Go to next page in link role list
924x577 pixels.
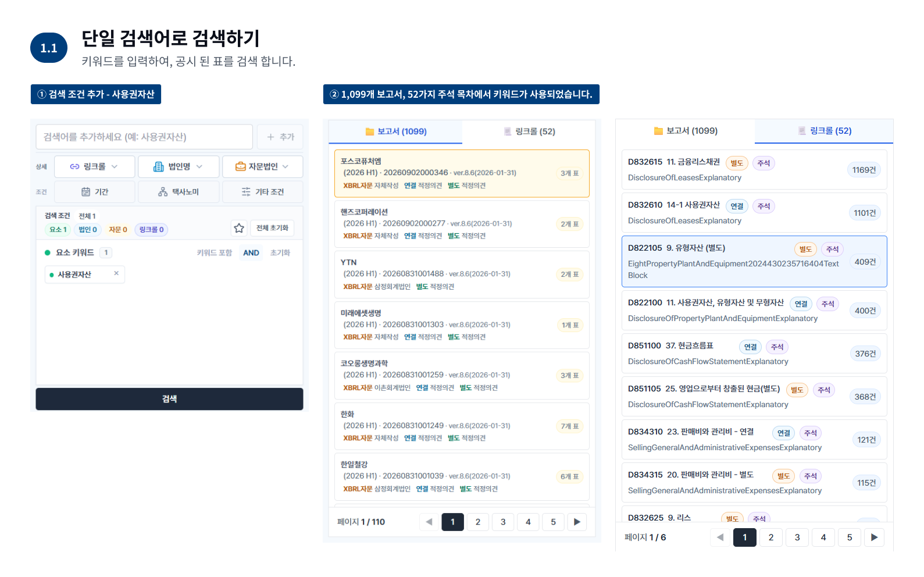click(x=874, y=537)
